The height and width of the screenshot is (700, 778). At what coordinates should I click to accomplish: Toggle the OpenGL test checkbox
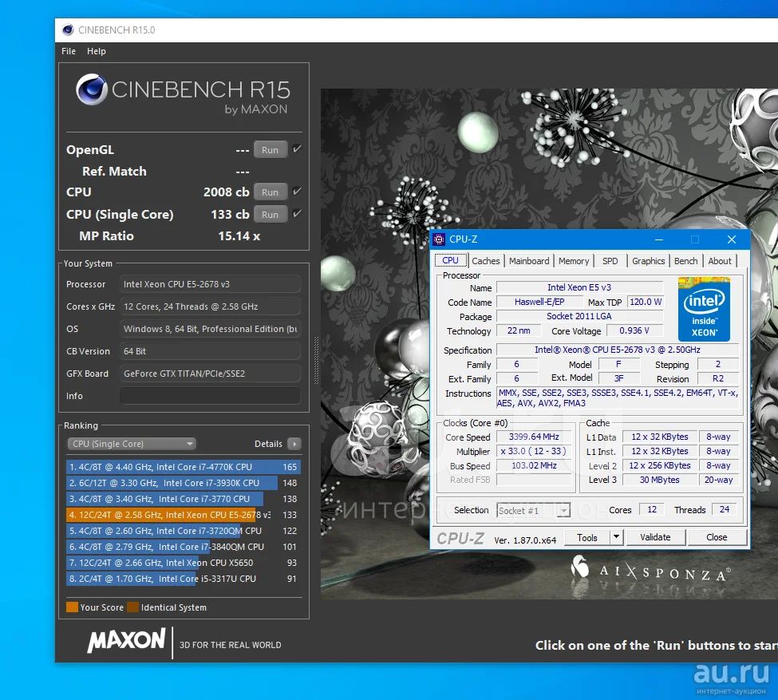pyautogui.click(x=297, y=148)
